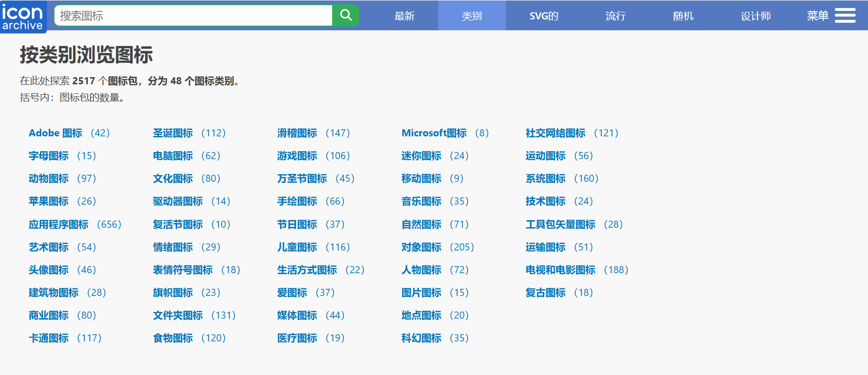Open the 媒体图标 category
Screen dimensions: 868x375
[297, 315]
